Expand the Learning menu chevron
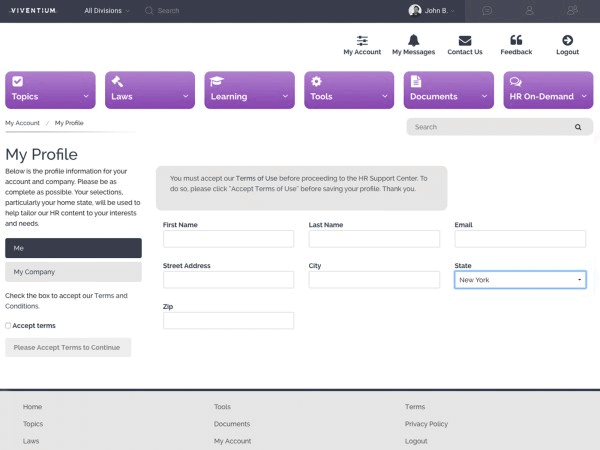 285,96
